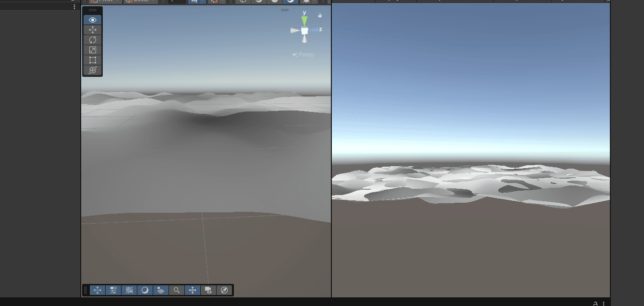Switch projection via the Persp label
Viewport: 644px width, 306px height.
click(x=304, y=54)
